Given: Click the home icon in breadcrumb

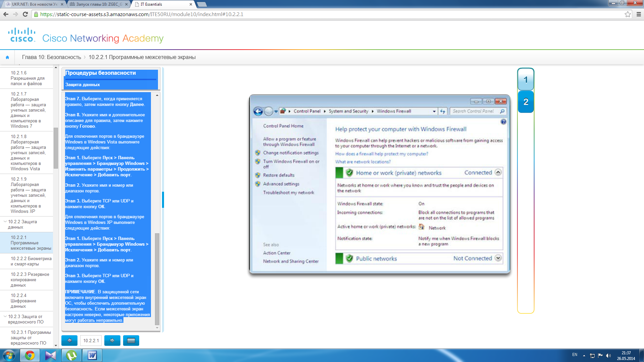Looking at the screenshot, I should coord(7,57).
